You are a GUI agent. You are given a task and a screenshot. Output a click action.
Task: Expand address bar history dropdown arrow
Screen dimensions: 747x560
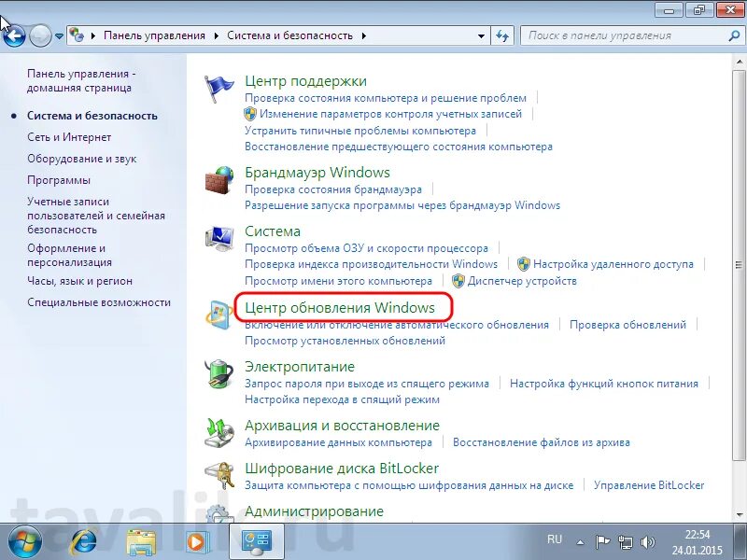[481, 35]
